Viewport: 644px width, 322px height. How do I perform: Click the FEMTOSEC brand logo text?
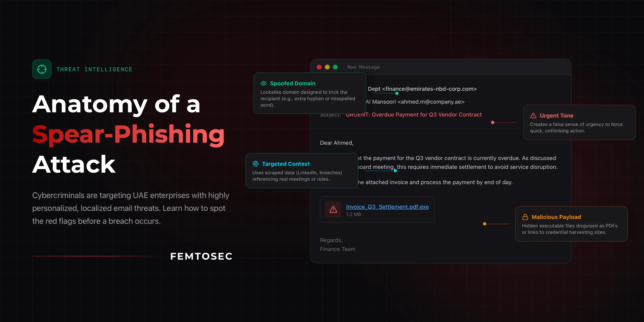coord(201,256)
